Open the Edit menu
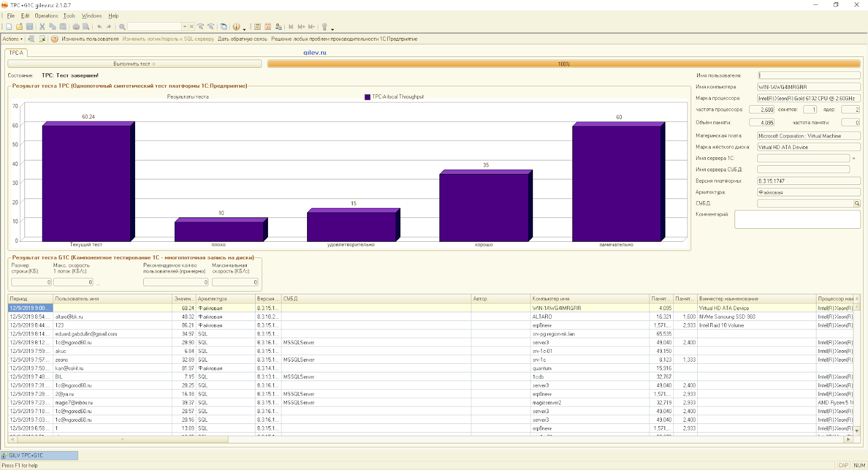 click(x=25, y=16)
